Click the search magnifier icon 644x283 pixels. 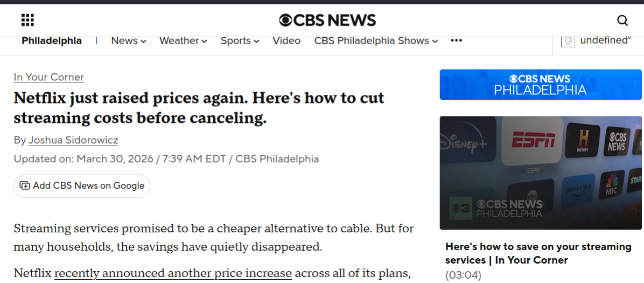[622, 20]
